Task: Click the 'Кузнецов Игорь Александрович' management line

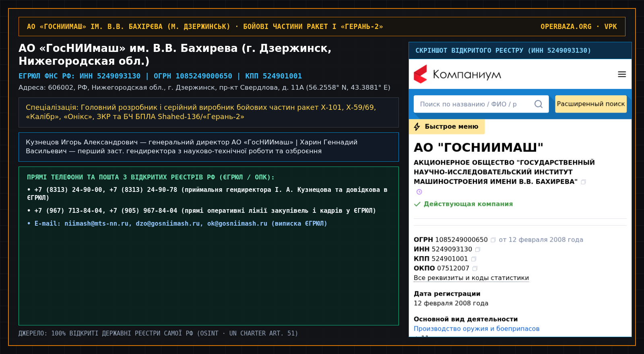Action: 192,146
